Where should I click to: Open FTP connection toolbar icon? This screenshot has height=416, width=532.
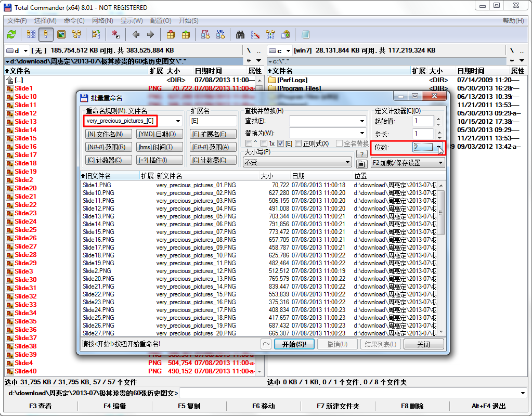coord(205,34)
